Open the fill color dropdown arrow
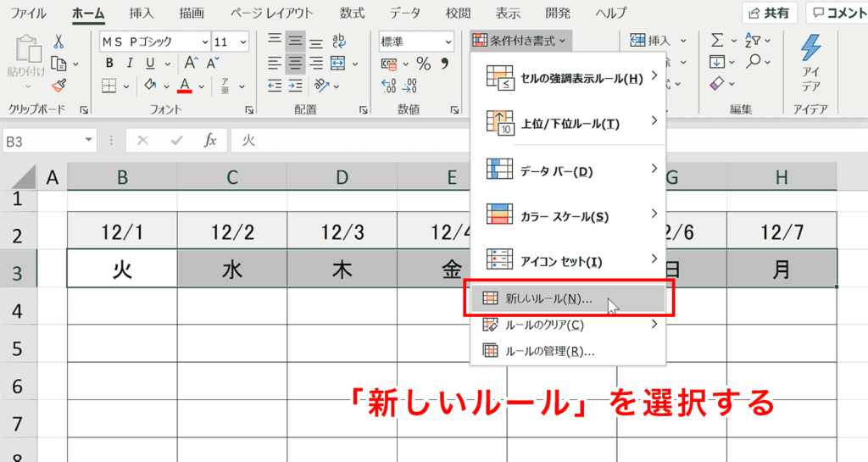The height and width of the screenshot is (462, 868). coord(165,86)
